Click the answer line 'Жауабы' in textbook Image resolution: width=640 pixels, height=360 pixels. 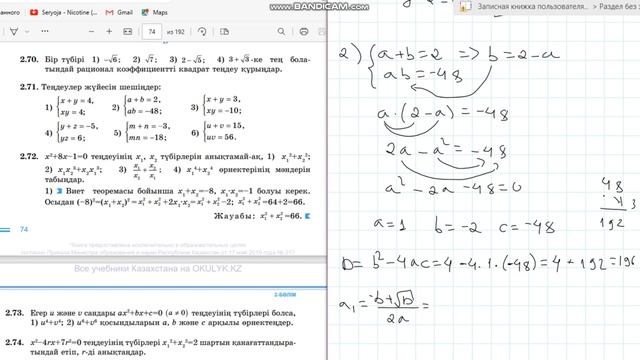tap(262, 216)
